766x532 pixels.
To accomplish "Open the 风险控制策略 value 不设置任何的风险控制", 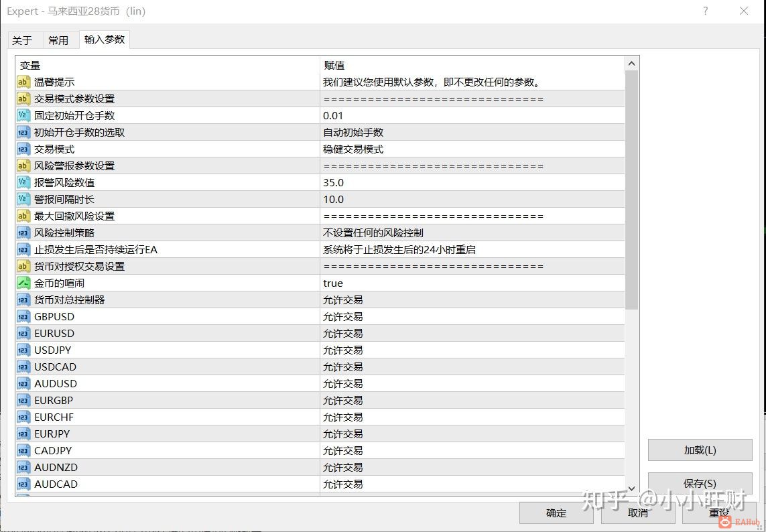I will pyautogui.click(x=373, y=232).
